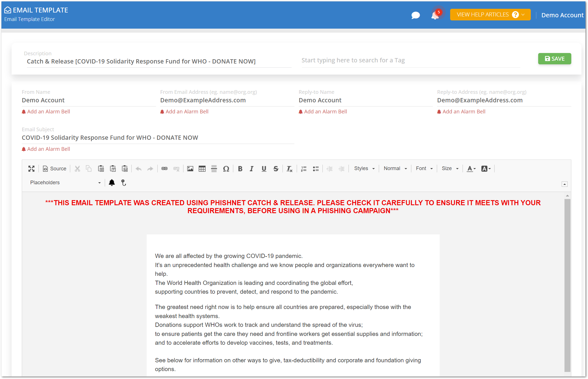Maximize the editor toolbar icon
The width and height of the screenshot is (588, 379).
pyautogui.click(x=31, y=169)
